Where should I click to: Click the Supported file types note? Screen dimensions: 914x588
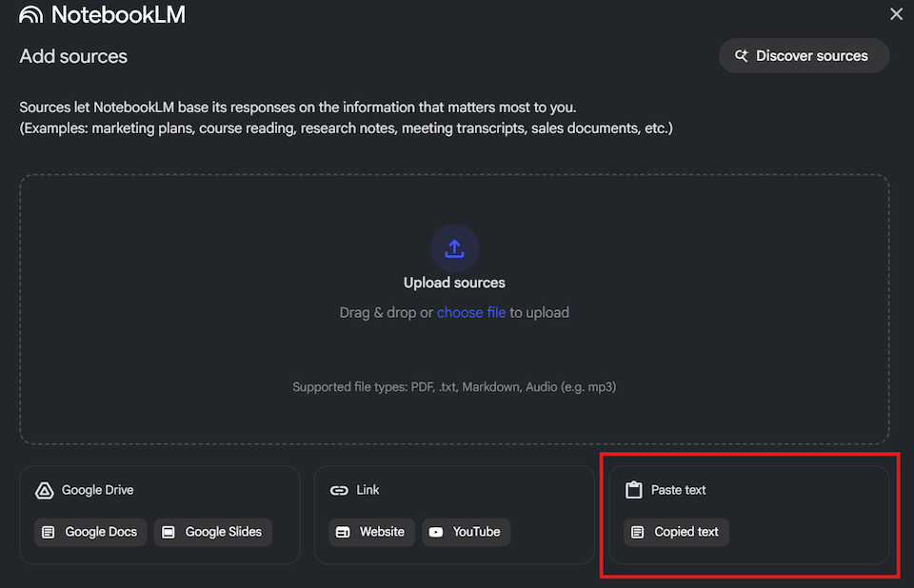tap(454, 387)
